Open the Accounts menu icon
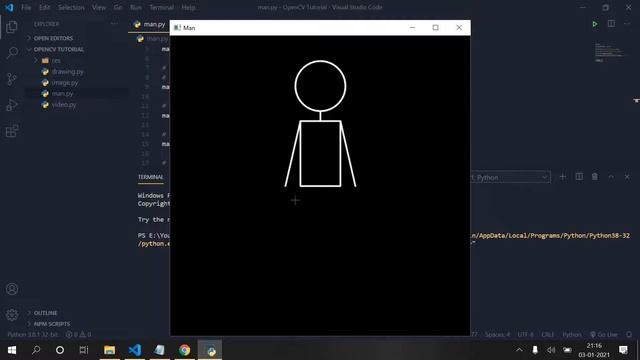640x360 pixels. coord(12,289)
